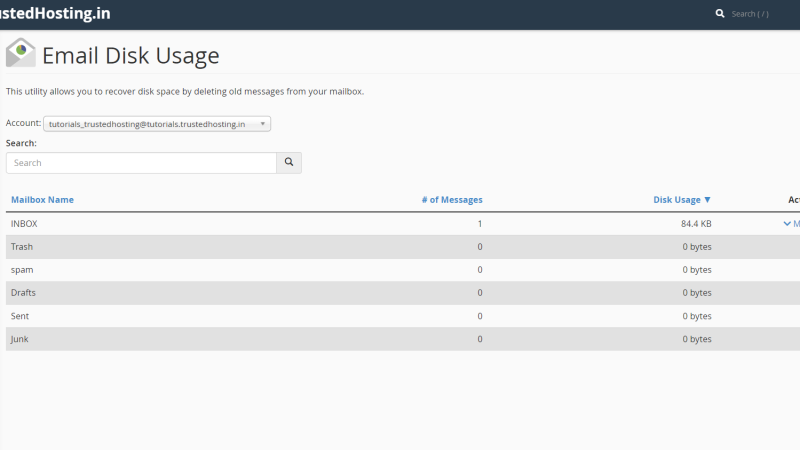Click the magnifier icon in the top bar
The image size is (800, 450).
pyautogui.click(x=720, y=14)
